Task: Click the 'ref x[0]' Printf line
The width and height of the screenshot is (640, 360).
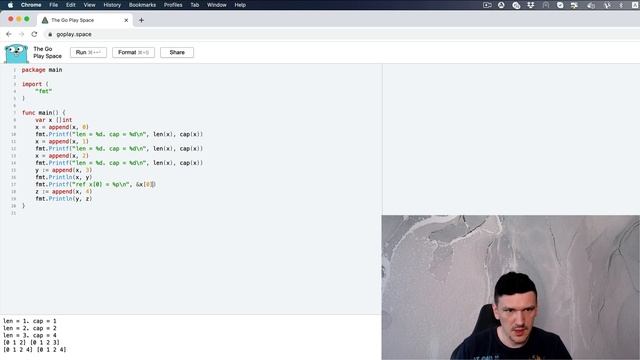Action: [96, 184]
